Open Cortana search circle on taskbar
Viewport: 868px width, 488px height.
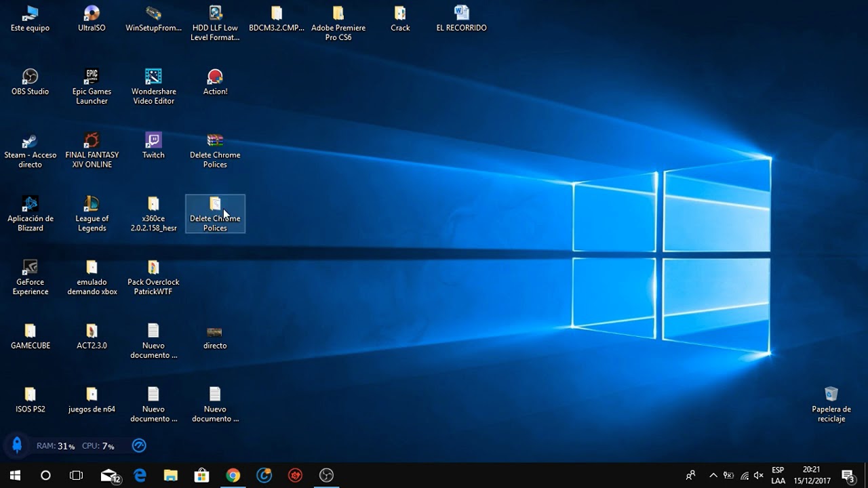[45, 475]
